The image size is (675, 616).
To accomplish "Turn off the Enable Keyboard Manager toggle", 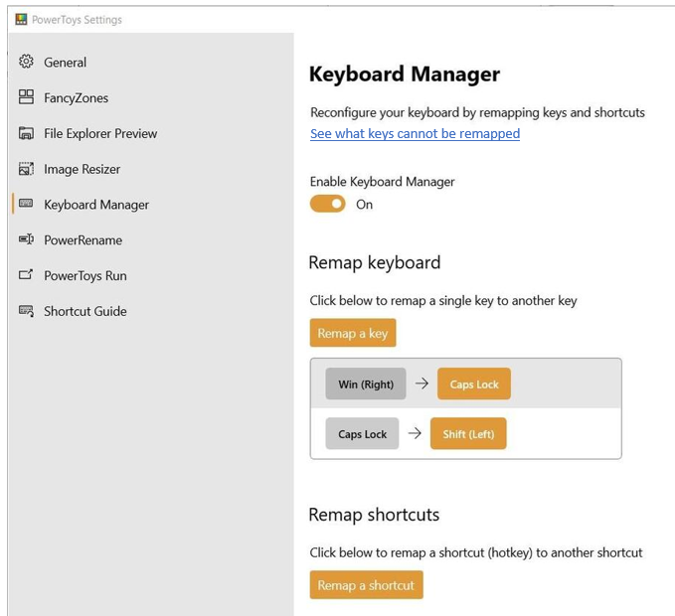I will [x=328, y=204].
